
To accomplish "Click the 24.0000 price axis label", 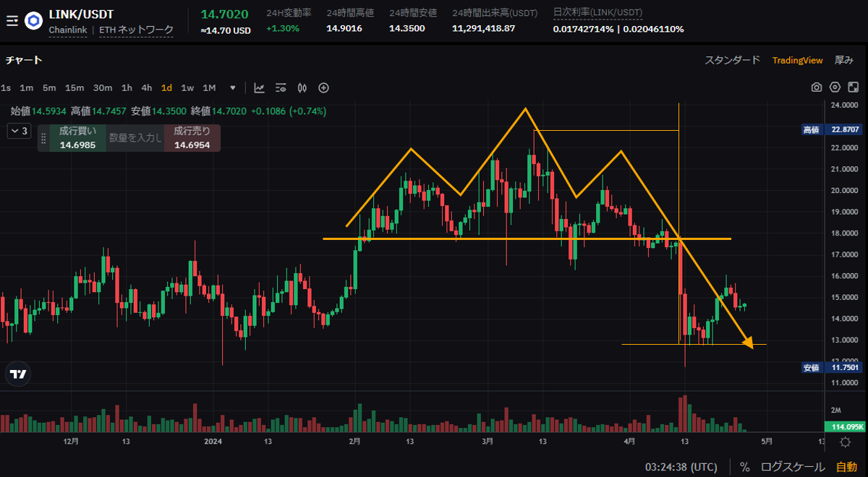I will [x=843, y=106].
